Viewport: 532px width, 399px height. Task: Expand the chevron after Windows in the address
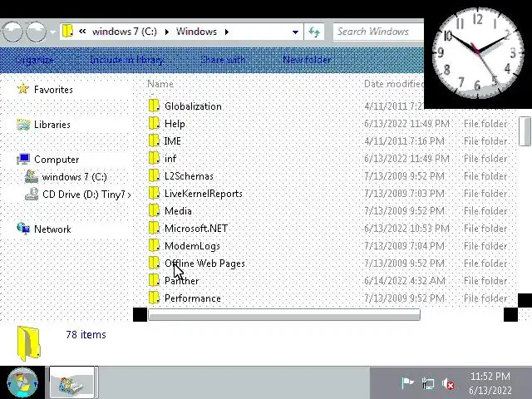tap(227, 32)
